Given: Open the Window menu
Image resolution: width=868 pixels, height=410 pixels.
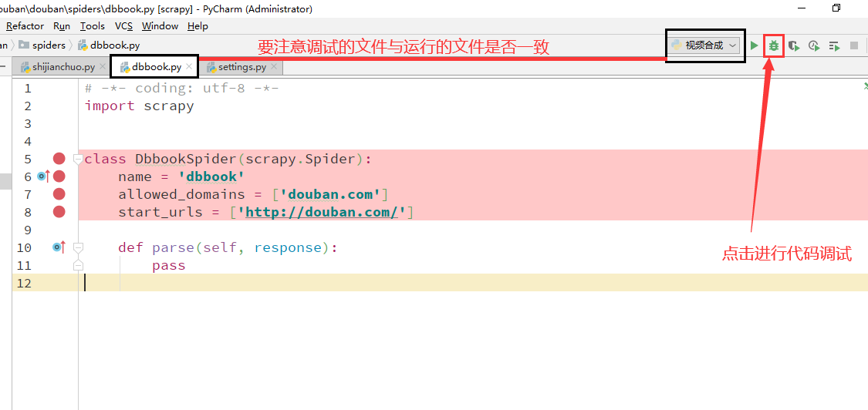Looking at the screenshot, I should pyautogui.click(x=160, y=26).
